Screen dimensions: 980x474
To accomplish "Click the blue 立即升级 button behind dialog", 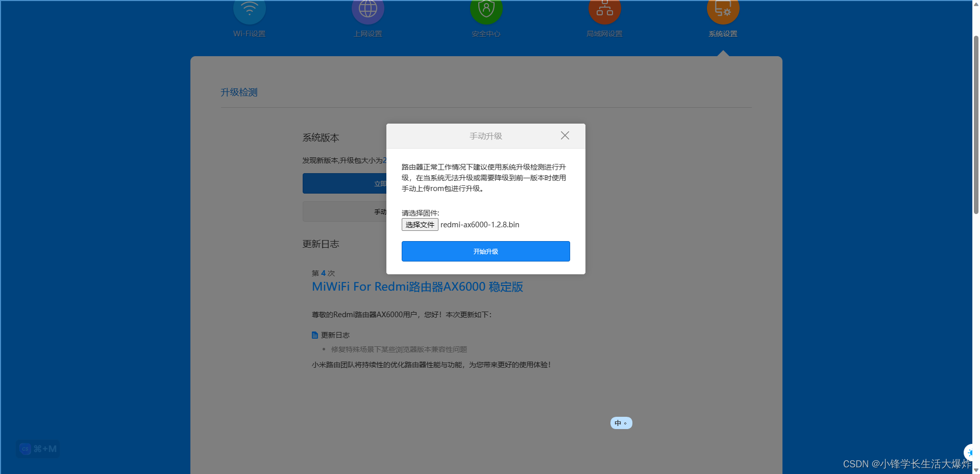I will click(x=345, y=183).
